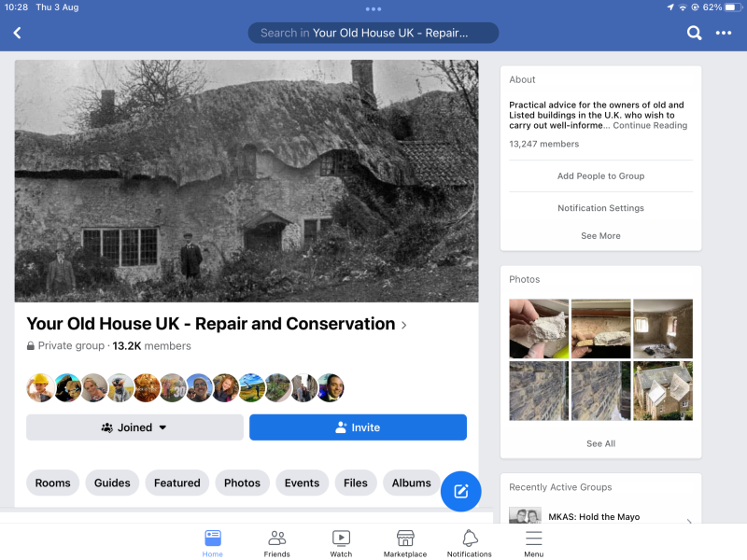Expand the MKAS group row chevron

[x=689, y=521]
